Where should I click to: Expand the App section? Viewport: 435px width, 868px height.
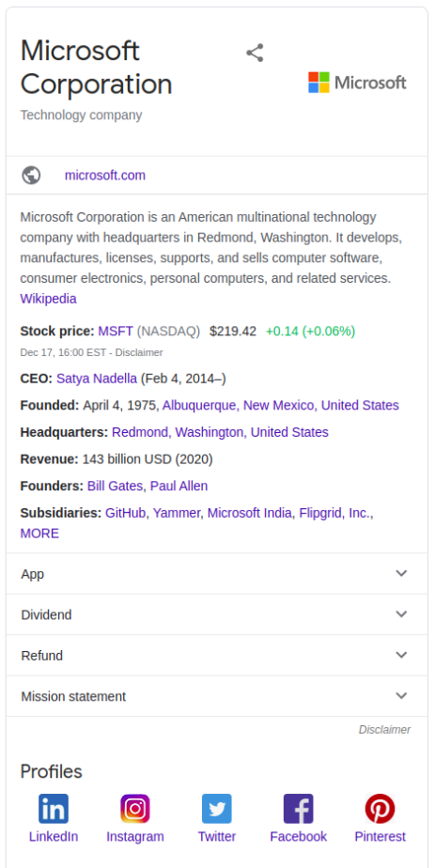click(217, 574)
